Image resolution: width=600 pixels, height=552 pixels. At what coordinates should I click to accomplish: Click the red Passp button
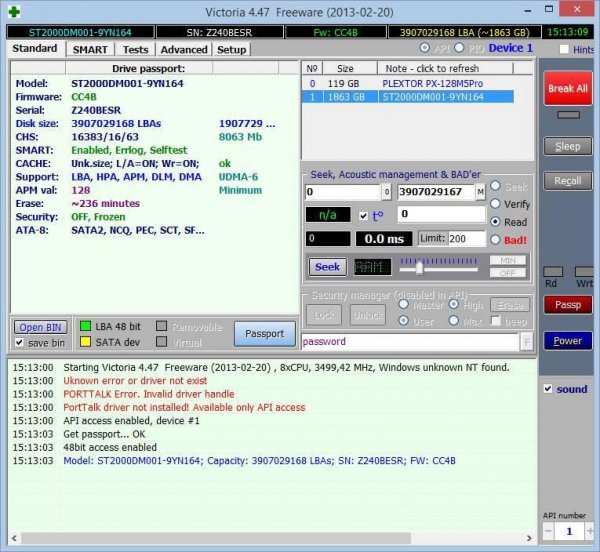coord(568,304)
